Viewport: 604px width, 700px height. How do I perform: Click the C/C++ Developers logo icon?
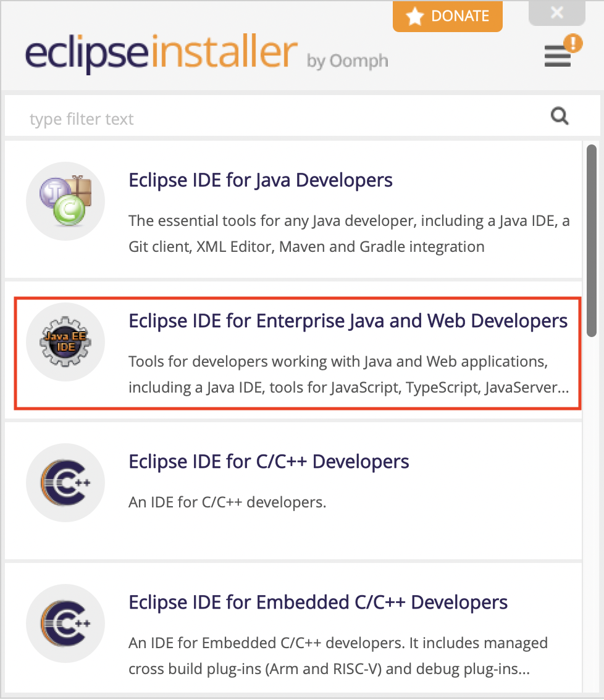tap(65, 483)
